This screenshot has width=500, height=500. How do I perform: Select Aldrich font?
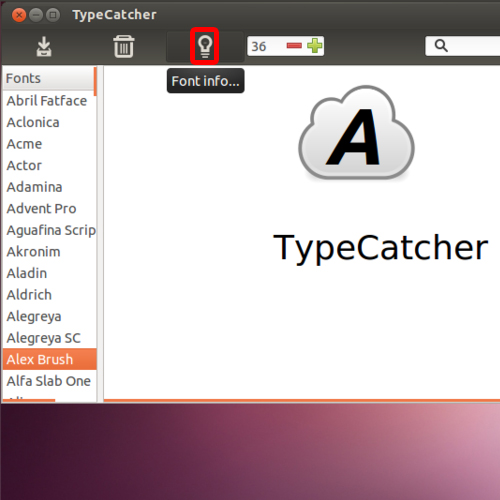click(x=49, y=295)
